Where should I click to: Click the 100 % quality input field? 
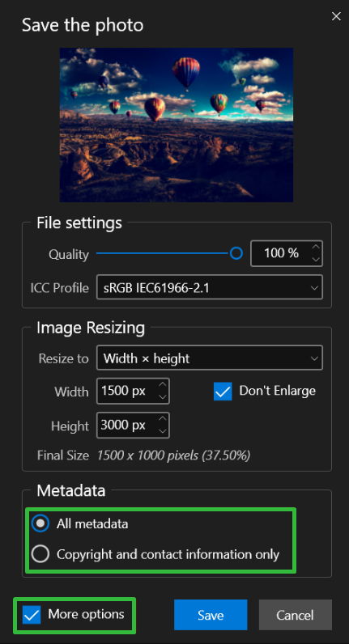pos(281,253)
